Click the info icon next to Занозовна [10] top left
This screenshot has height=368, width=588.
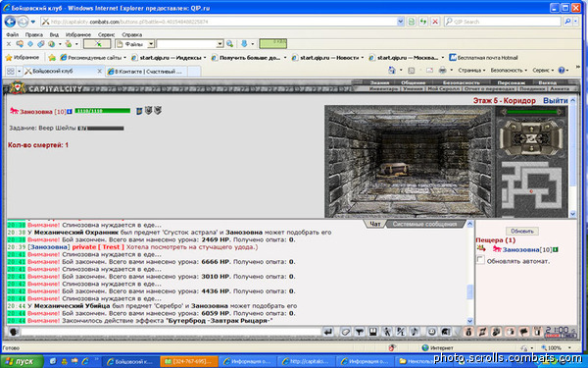pyautogui.click(x=70, y=112)
